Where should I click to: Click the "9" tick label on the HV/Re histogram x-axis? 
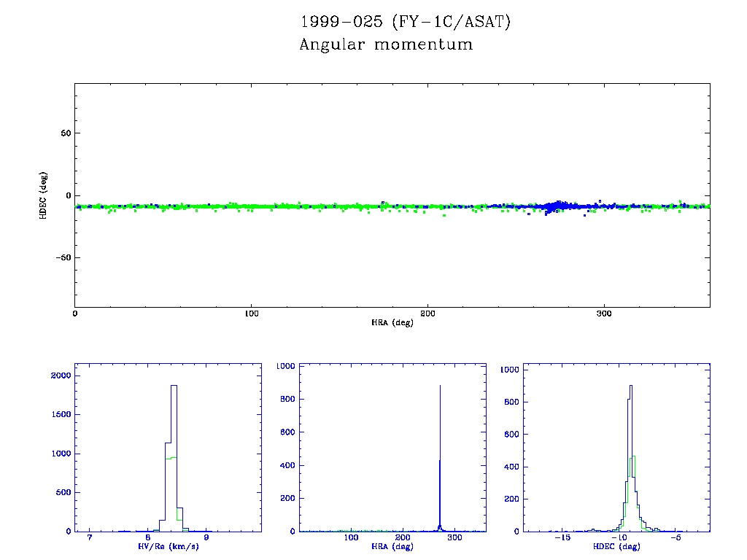pos(206,539)
